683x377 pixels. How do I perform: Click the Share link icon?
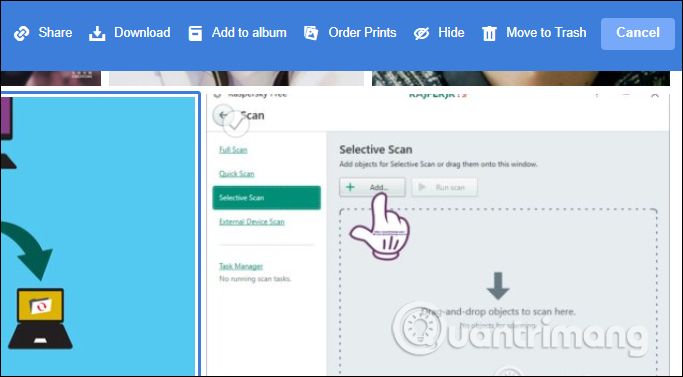coord(21,33)
